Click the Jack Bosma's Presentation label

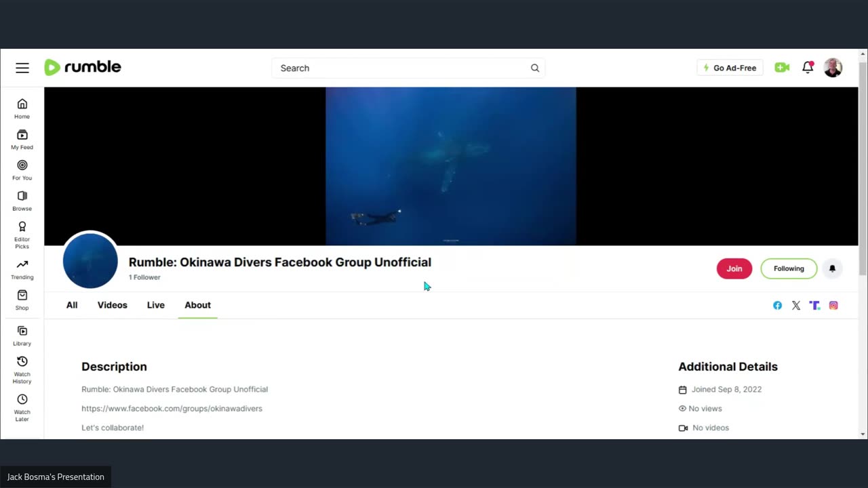coord(56,477)
